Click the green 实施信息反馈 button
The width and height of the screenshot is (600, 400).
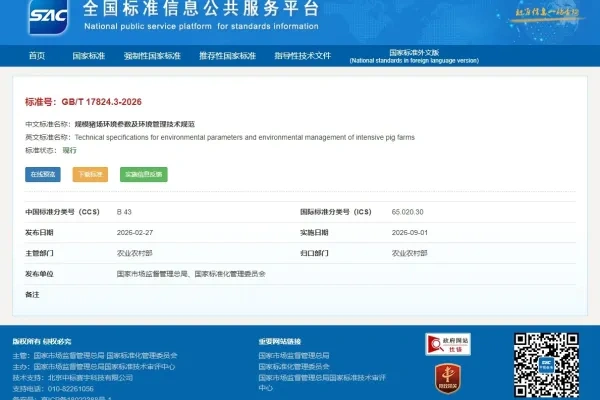[144, 175]
